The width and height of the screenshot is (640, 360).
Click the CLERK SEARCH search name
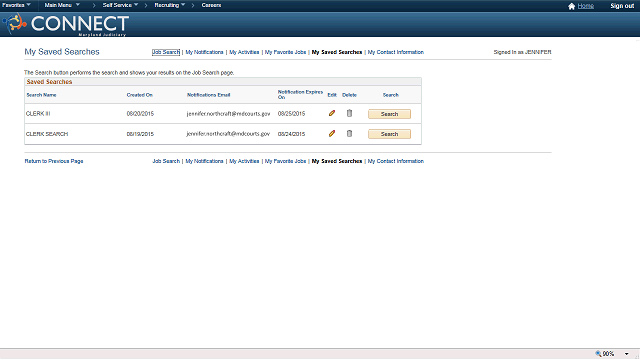click(47, 134)
